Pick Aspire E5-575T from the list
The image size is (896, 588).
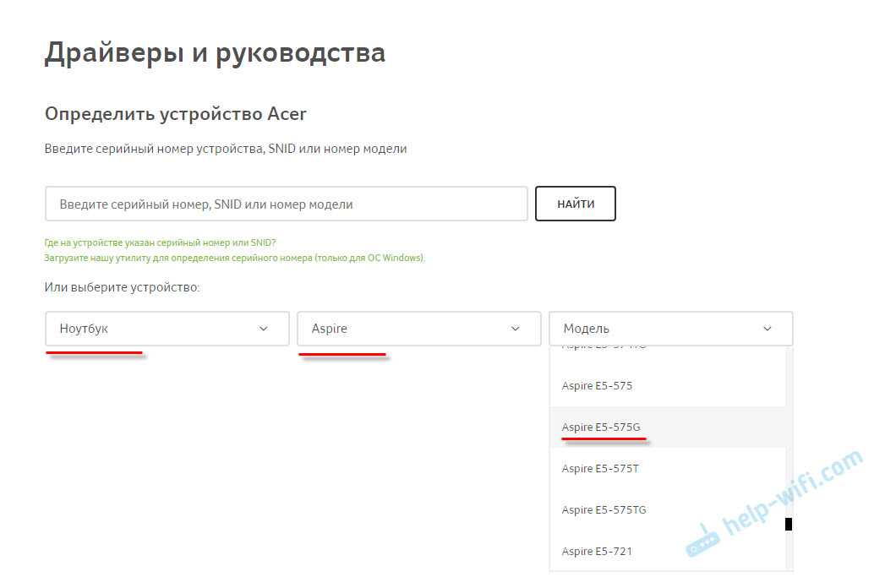pyautogui.click(x=599, y=469)
